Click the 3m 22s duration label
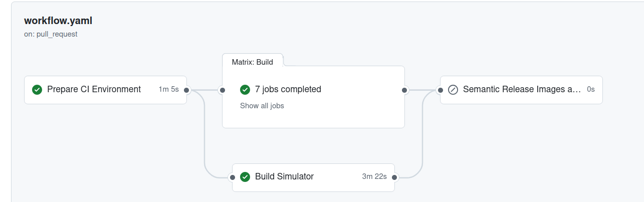This screenshot has width=644, height=202. pos(374,177)
